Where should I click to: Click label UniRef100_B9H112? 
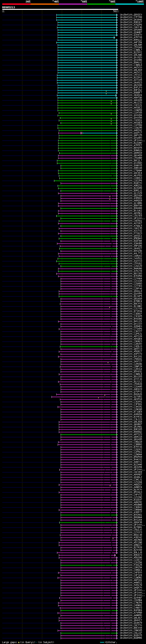click(x=131, y=40)
